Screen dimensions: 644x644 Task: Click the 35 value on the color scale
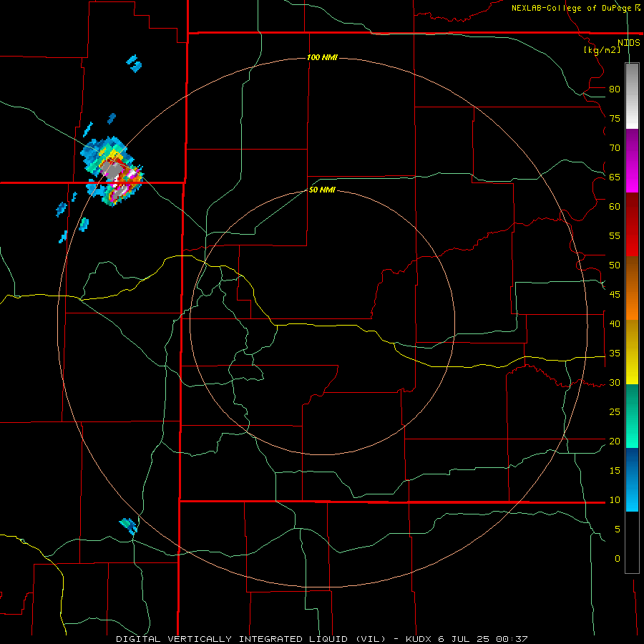tap(615, 353)
